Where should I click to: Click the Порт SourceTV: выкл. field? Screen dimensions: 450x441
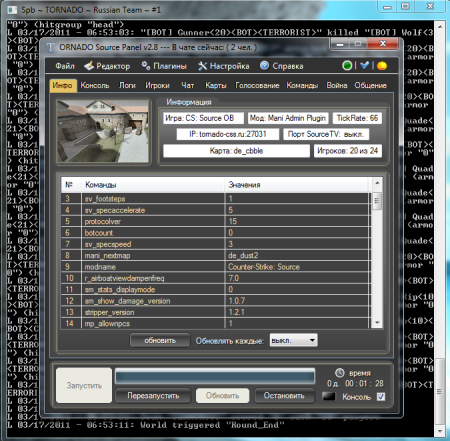[326, 134]
